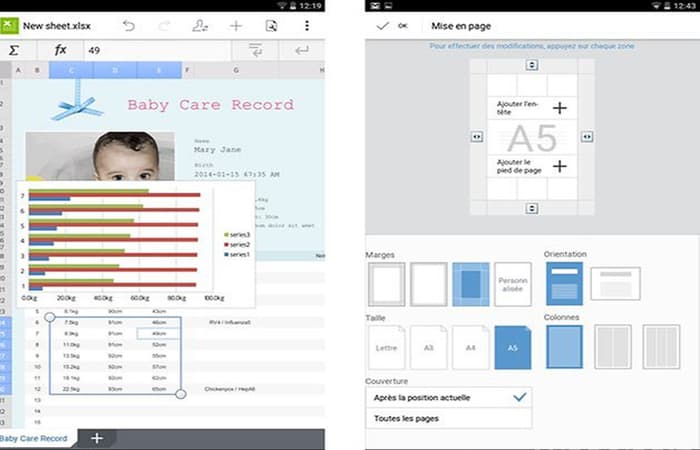
Task: Click the plus insert icon in toolbar
Action: coord(236,26)
